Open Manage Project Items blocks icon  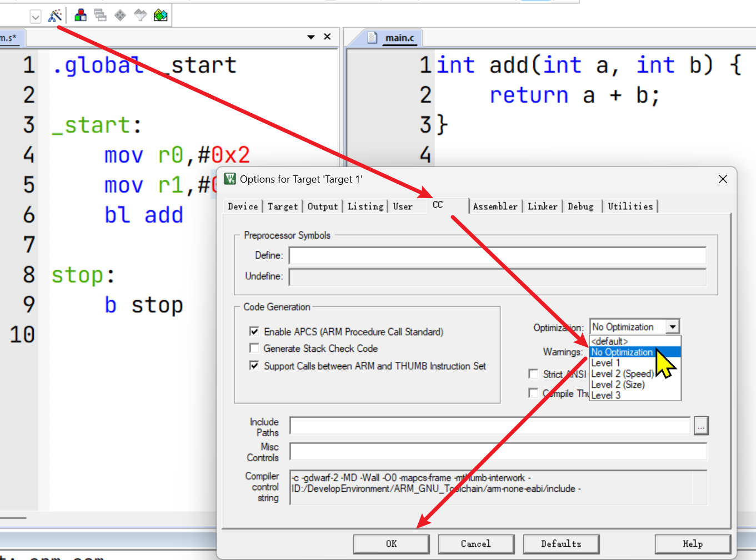click(x=81, y=15)
